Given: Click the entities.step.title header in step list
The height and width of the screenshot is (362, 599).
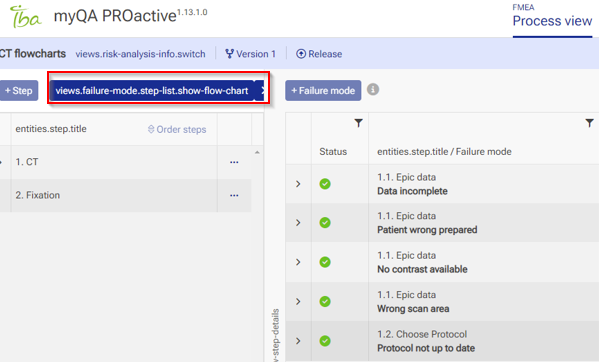Looking at the screenshot, I should point(51,129).
